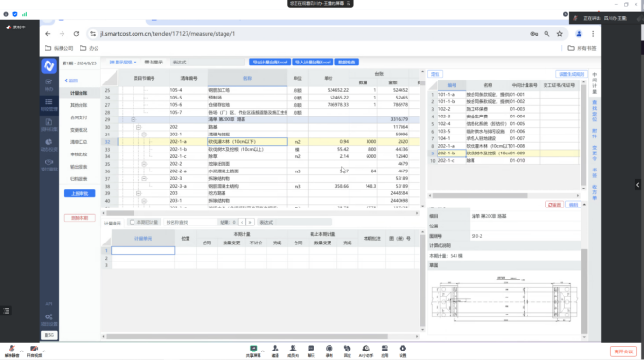Switch to the second tab in right vertical strip
Viewport: 644px width, 360px height.
pyautogui.click(x=595, y=111)
